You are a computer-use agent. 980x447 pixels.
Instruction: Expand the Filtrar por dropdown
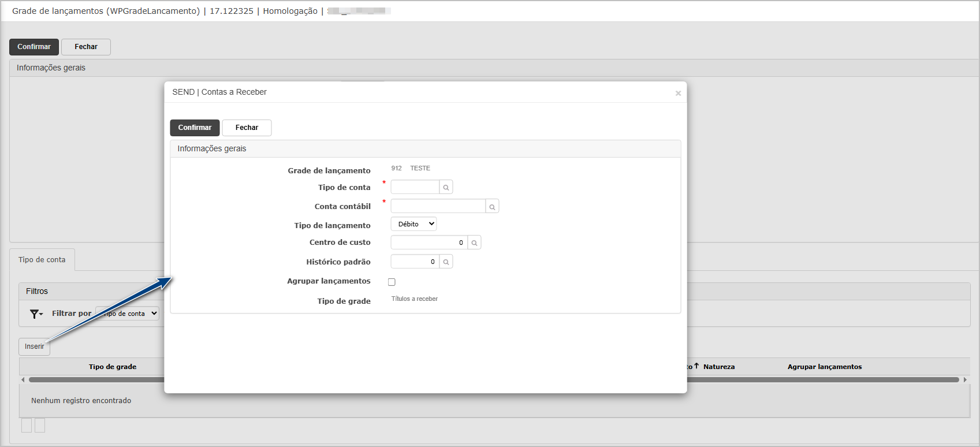click(128, 314)
